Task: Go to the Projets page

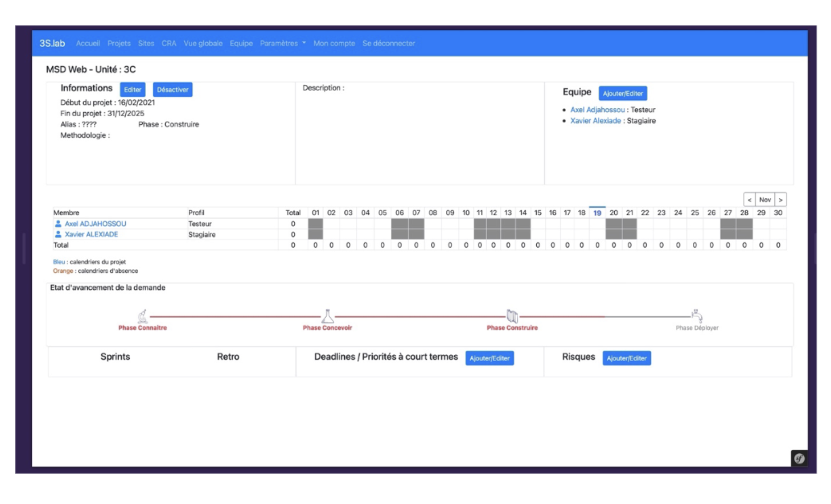Action: pyautogui.click(x=119, y=43)
